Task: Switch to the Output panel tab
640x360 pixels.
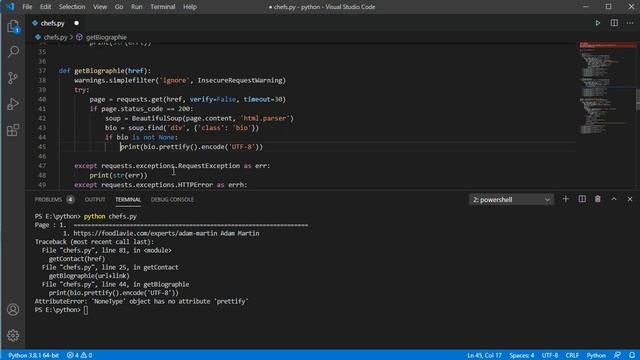Action: pyautogui.click(x=95, y=200)
